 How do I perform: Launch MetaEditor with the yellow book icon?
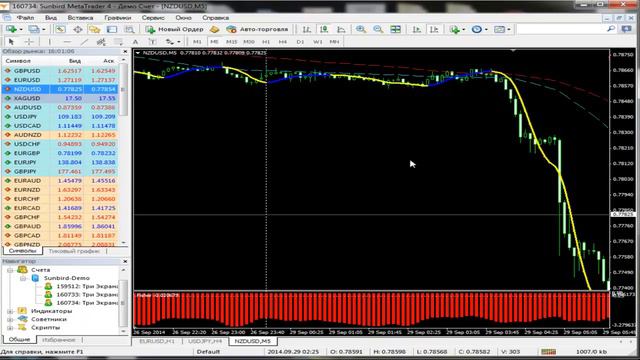[x=214, y=29]
